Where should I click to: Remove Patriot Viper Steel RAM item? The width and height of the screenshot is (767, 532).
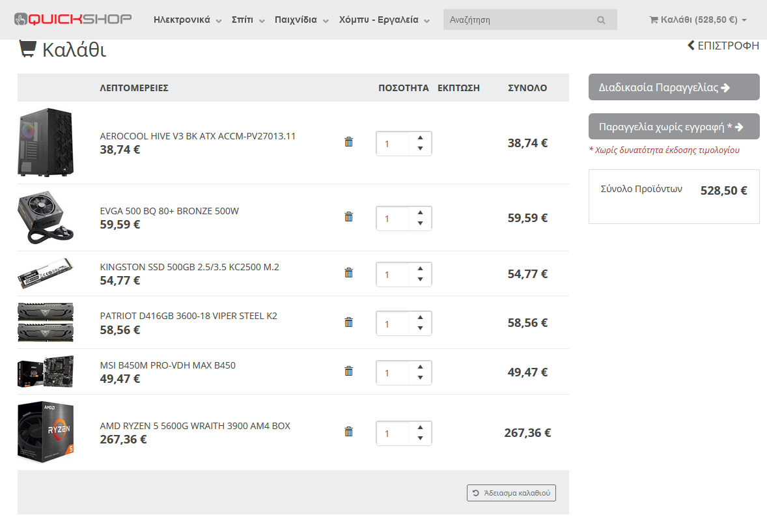tap(349, 322)
